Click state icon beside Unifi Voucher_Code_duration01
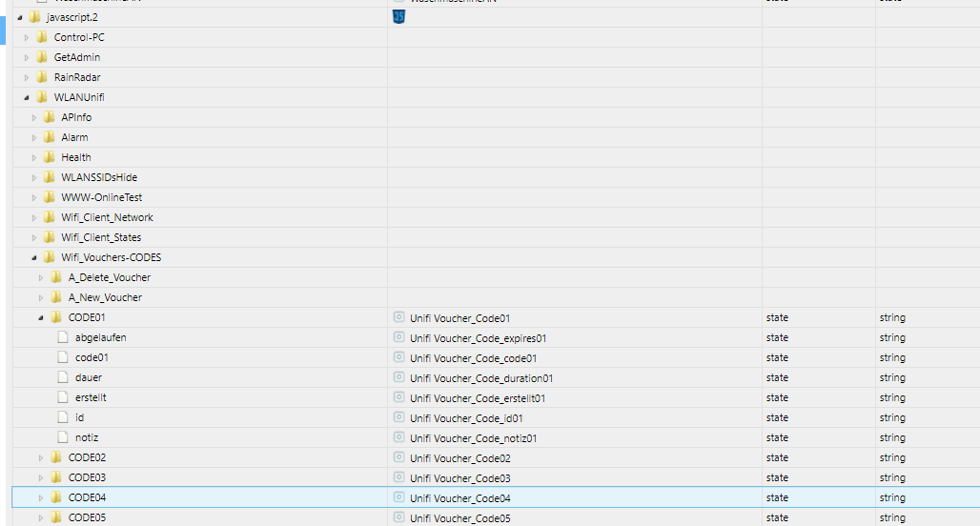This screenshot has height=526, width=980. [x=398, y=377]
